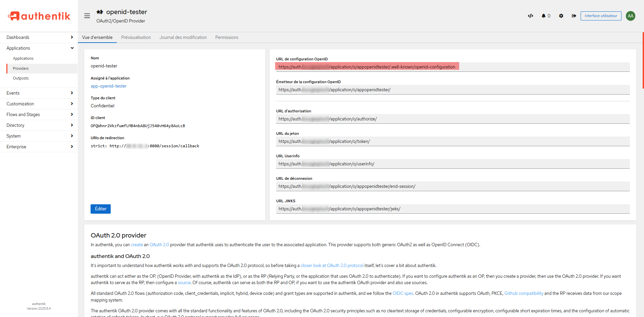Viewport: 644px width, 317px height.
Task: Open the notifications bell
Action: (543, 16)
